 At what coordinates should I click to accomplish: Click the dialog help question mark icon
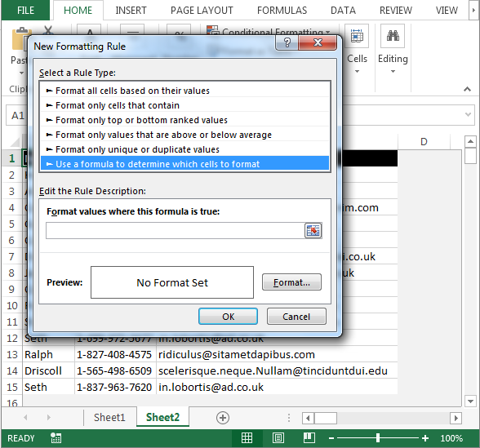[287, 42]
